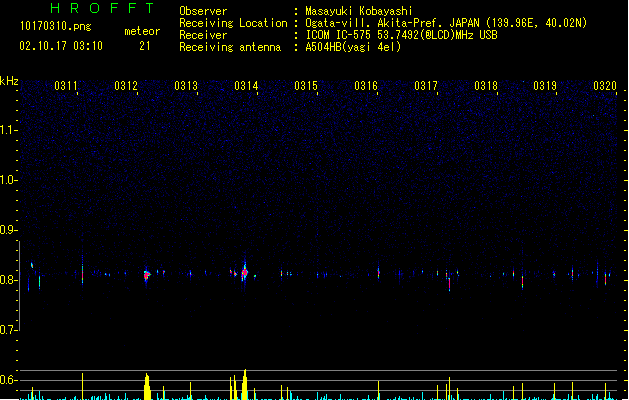Click the wide yellow intensity peak after 0312
Viewport: 629px width, 400px height.
point(147,386)
